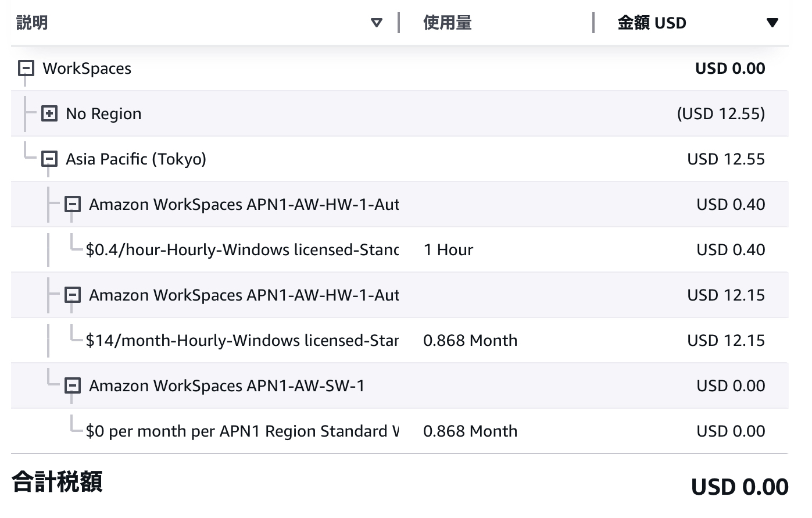The image size is (812, 518).
Task: Select the 合計税額 label
Action: tap(57, 482)
